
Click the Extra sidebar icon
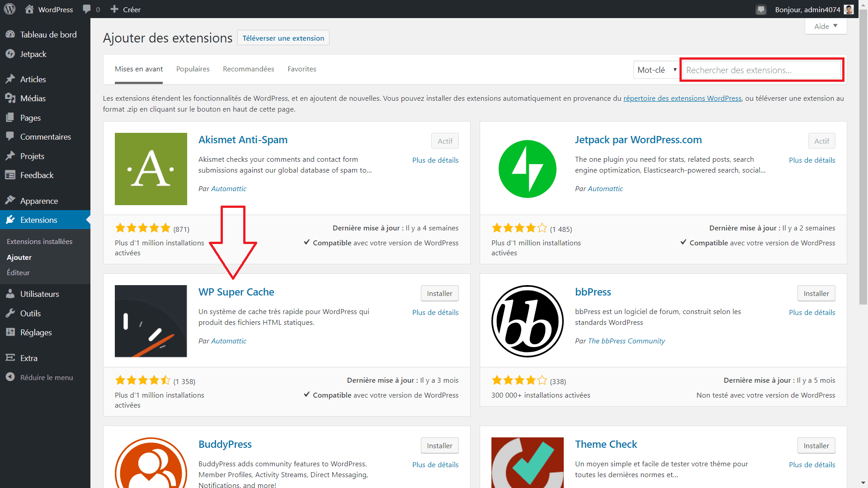tap(10, 358)
